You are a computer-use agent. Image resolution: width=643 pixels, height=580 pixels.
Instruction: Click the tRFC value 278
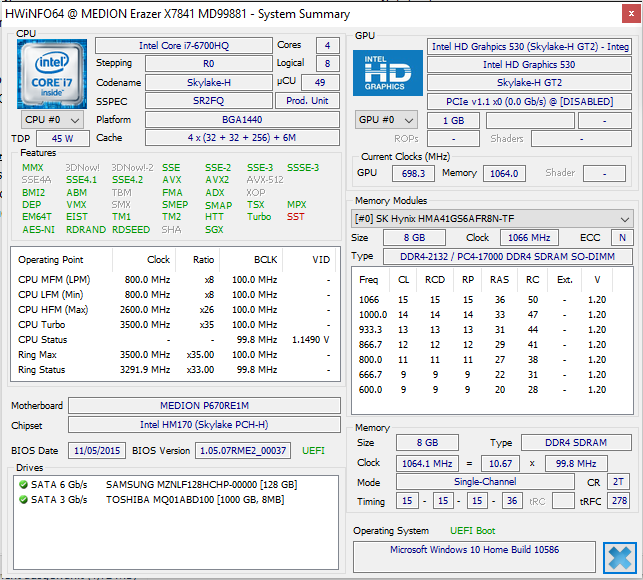point(618,501)
